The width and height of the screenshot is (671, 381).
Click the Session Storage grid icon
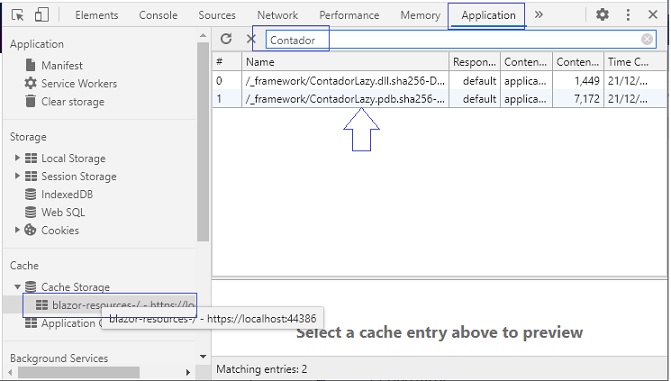pyautogui.click(x=31, y=176)
